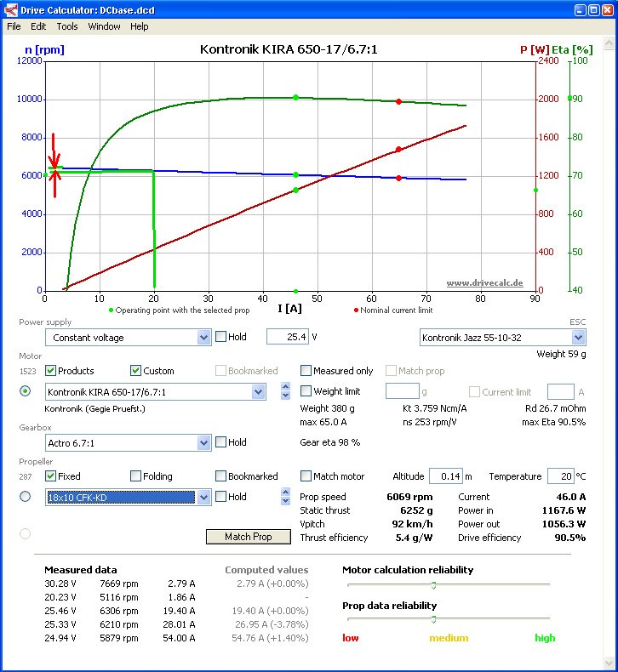Enable the Measured only checkbox
The height and width of the screenshot is (672, 618).
tap(306, 371)
